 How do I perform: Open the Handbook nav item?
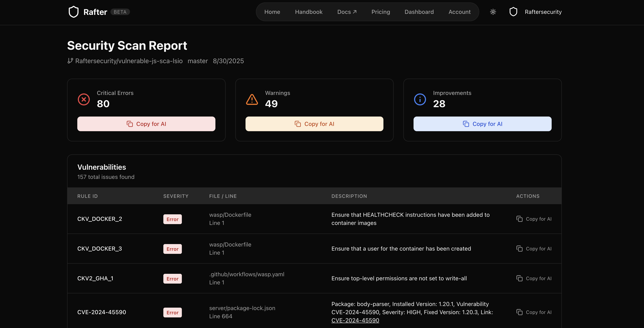pyautogui.click(x=309, y=12)
